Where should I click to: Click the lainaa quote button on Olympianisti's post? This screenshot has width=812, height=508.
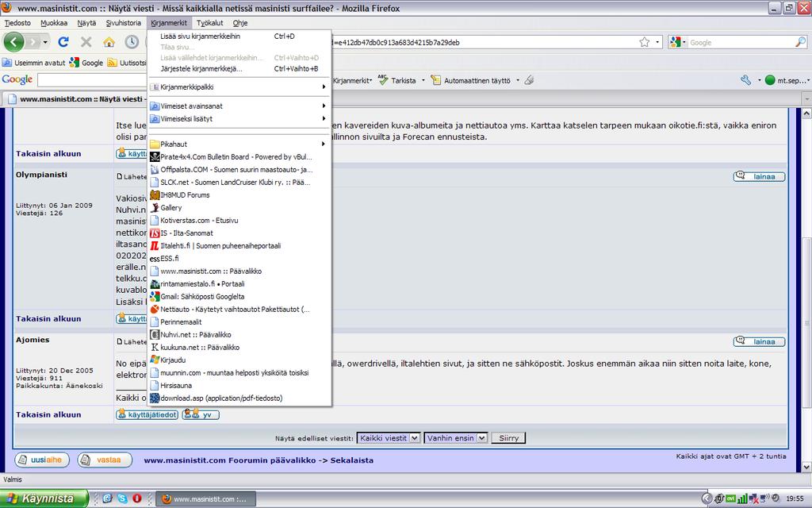click(759, 176)
